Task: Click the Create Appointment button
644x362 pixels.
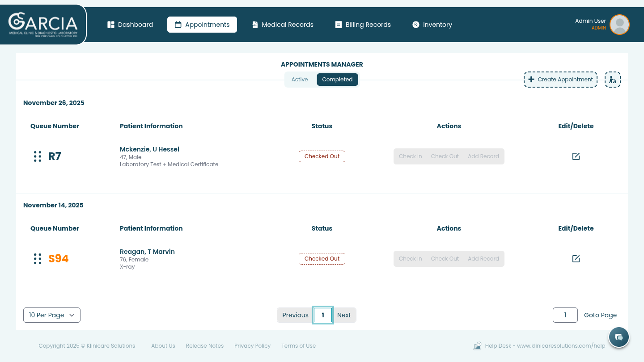Action: [x=560, y=80]
